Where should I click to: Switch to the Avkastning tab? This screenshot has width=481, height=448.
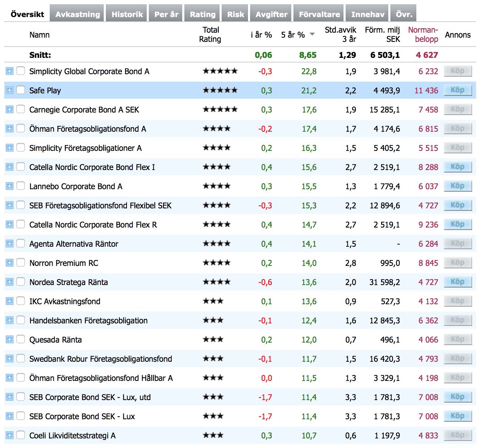(77, 13)
